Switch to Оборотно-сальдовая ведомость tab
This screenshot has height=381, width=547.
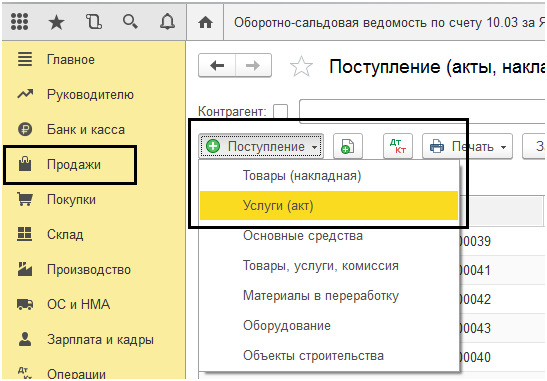click(x=385, y=23)
